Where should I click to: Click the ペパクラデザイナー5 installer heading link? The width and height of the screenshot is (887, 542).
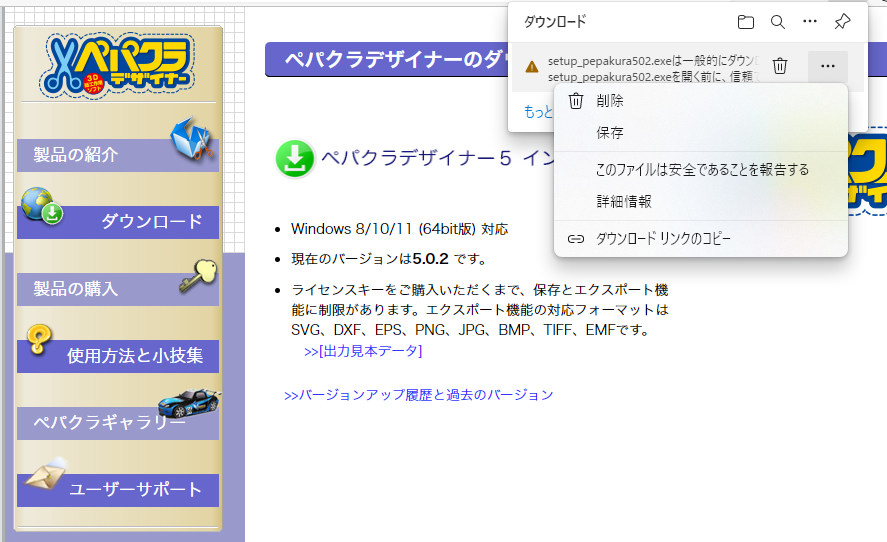tap(437, 158)
